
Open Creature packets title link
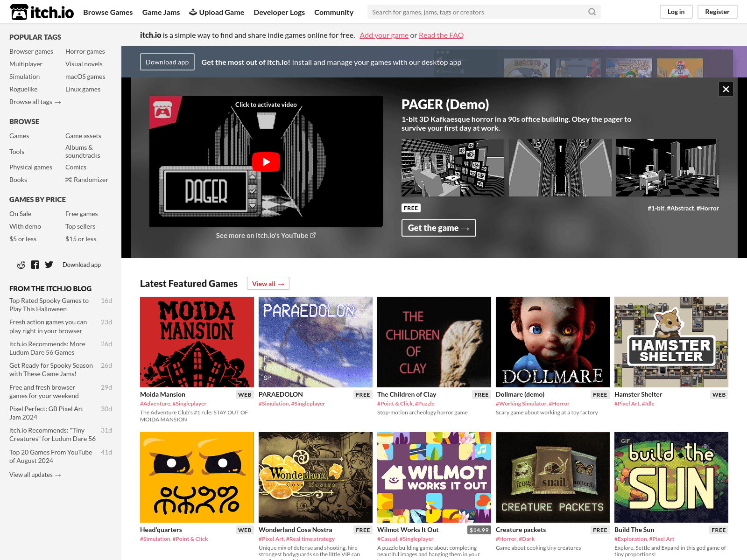click(521, 530)
